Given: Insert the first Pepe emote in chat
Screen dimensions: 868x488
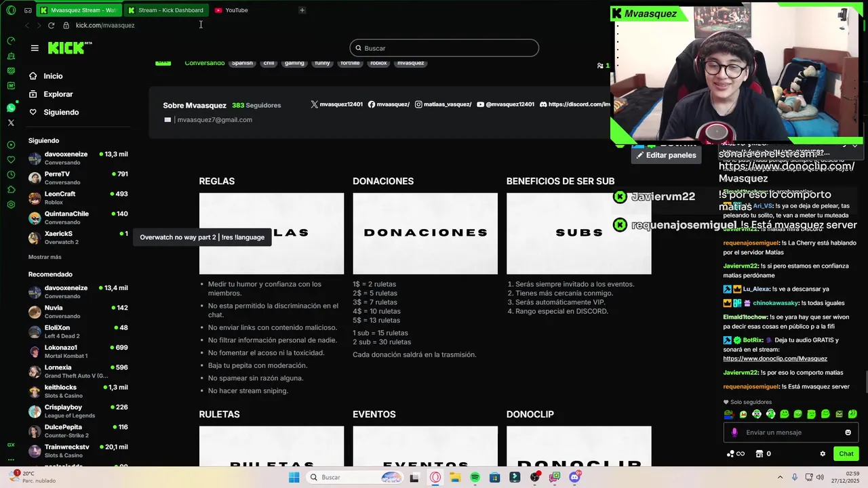Looking at the screenshot, I should pyautogui.click(x=729, y=414).
